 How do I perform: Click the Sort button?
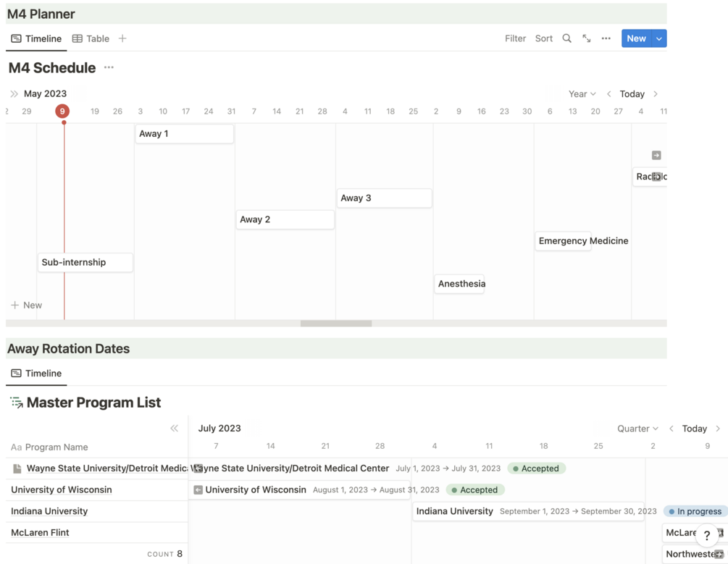pyautogui.click(x=543, y=38)
